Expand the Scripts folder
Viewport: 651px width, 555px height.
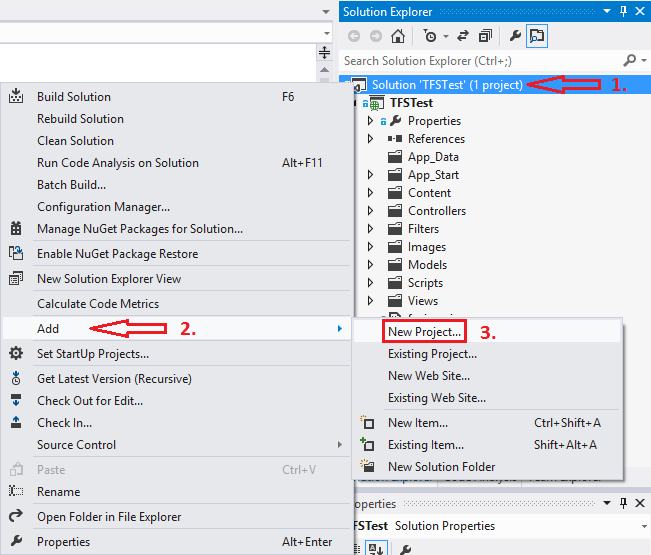pyautogui.click(x=370, y=283)
